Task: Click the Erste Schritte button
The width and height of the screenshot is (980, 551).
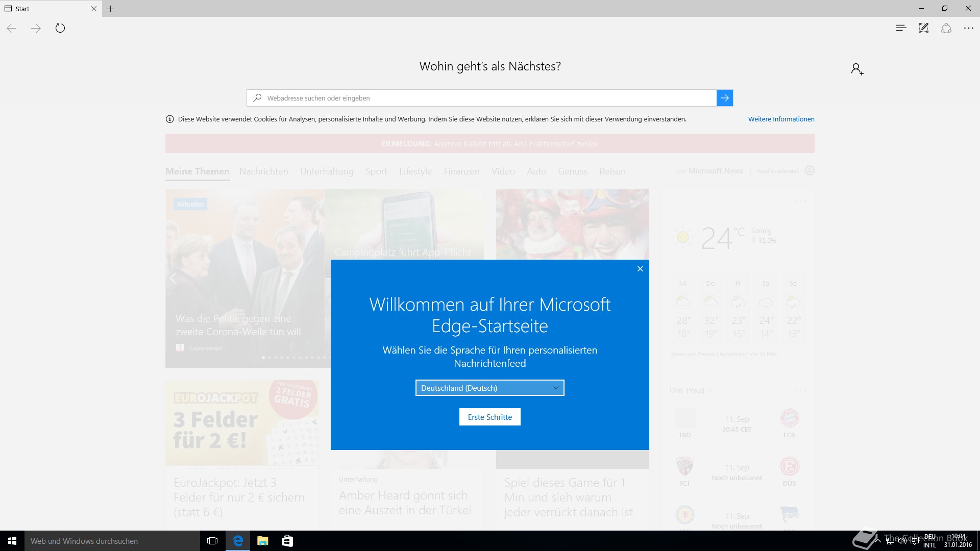Action: (489, 417)
